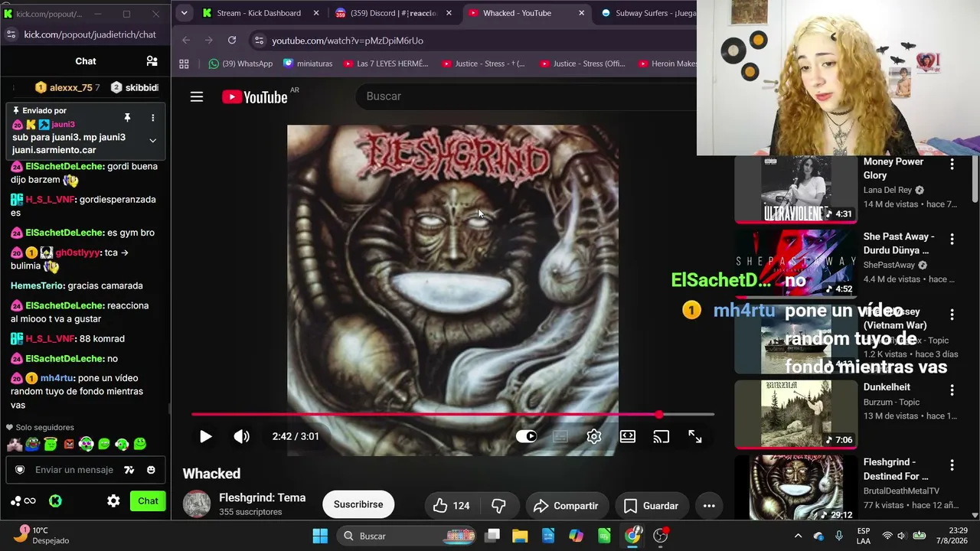Image resolution: width=980 pixels, height=551 pixels.
Task: Switch to Subway Surfers tab
Action: tap(647, 13)
